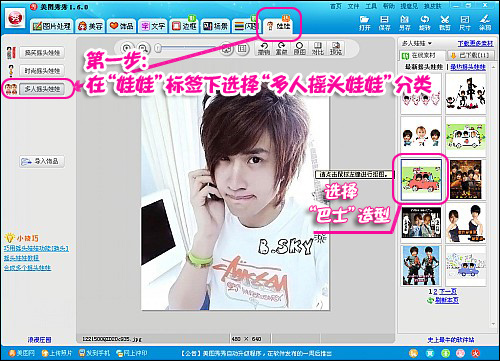Open the 已下载 downloaded materials tab
This screenshot has height=361, width=500.
point(471,55)
